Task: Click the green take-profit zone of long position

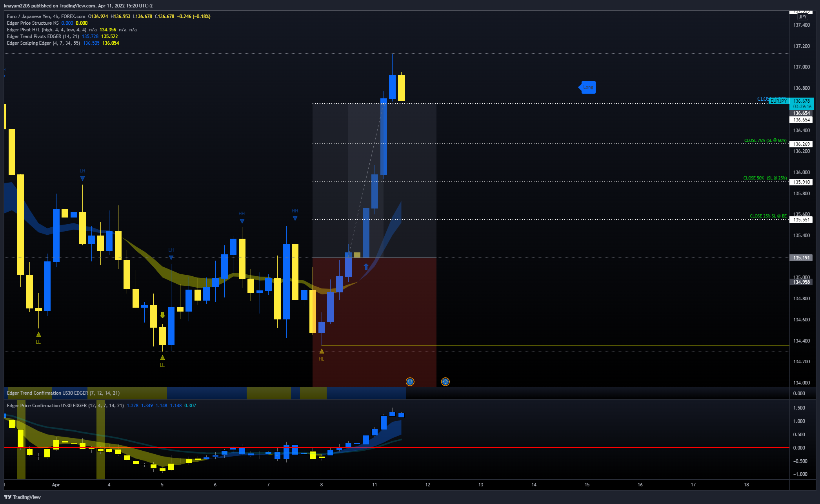Action: [375, 180]
